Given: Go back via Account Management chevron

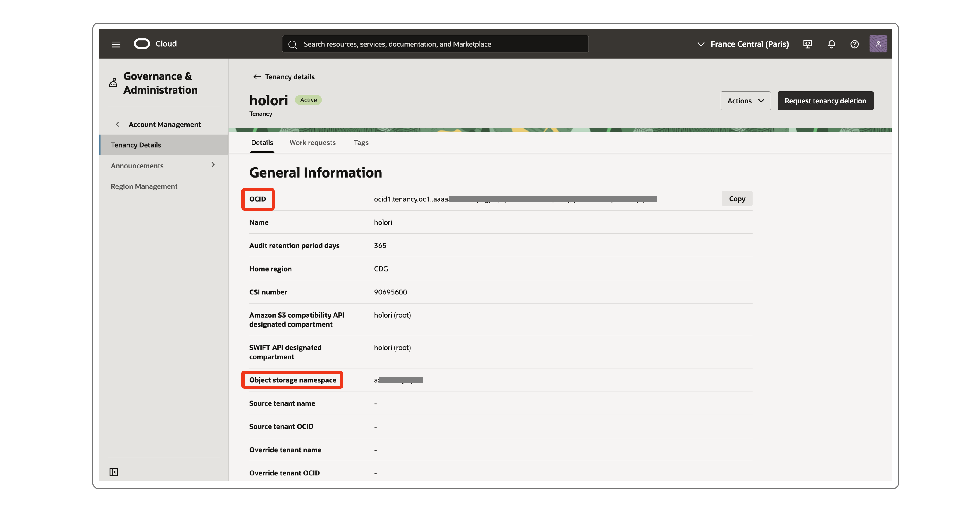Looking at the screenshot, I should (x=118, y=124).
